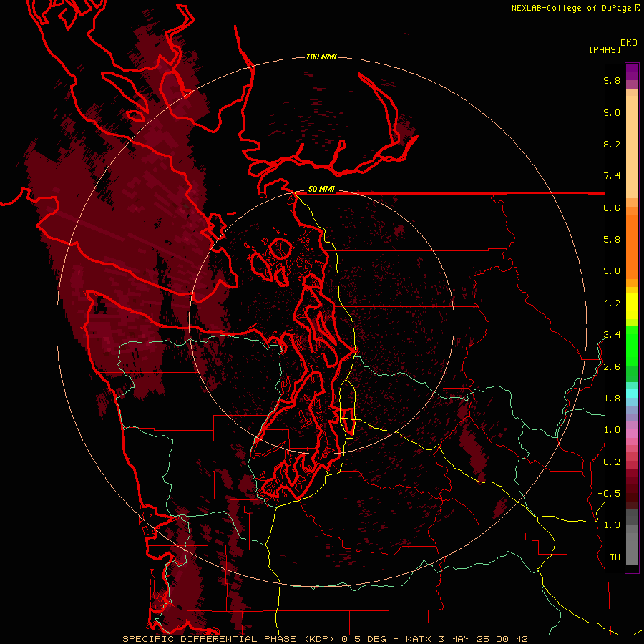Click the [PHAS] units label
The height and width of the screenshot is (644, 644).
(605, 49)
